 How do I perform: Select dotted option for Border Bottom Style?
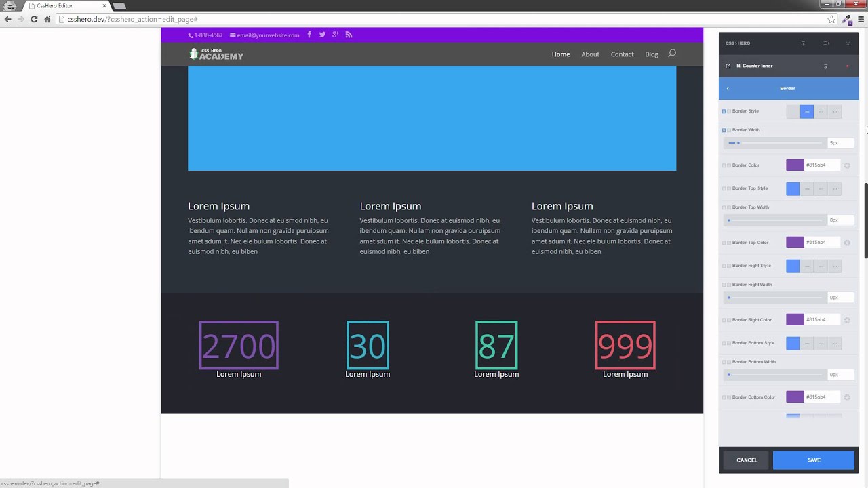(x=835, y=343)
